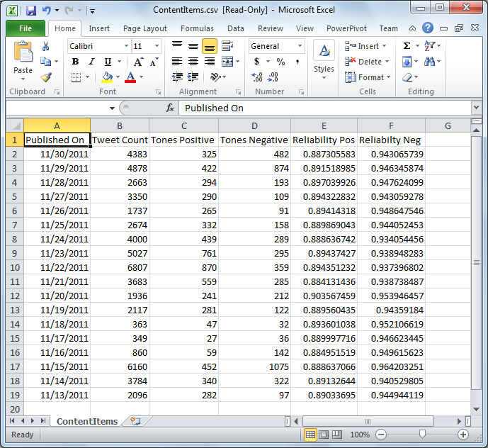Click the AutoSum sigma icon

click(407, 46)
